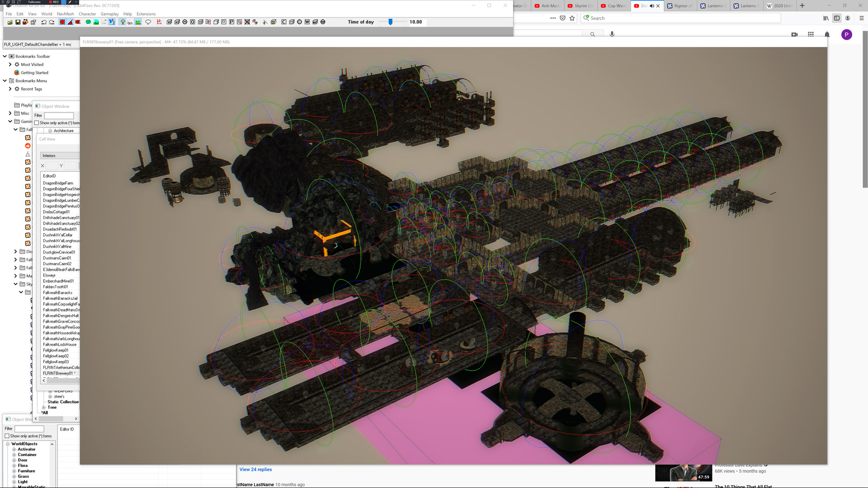Open the NavMesh menu
868x488 pixels.
[65, 14]
